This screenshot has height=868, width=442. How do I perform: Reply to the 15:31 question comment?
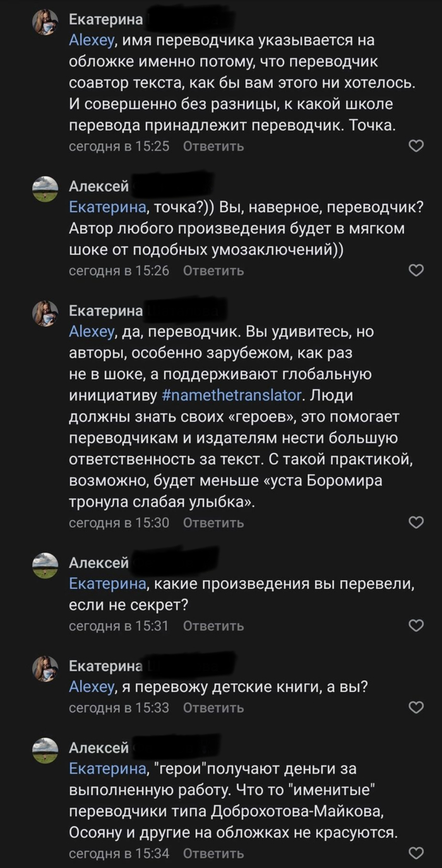tap(213, 626)
